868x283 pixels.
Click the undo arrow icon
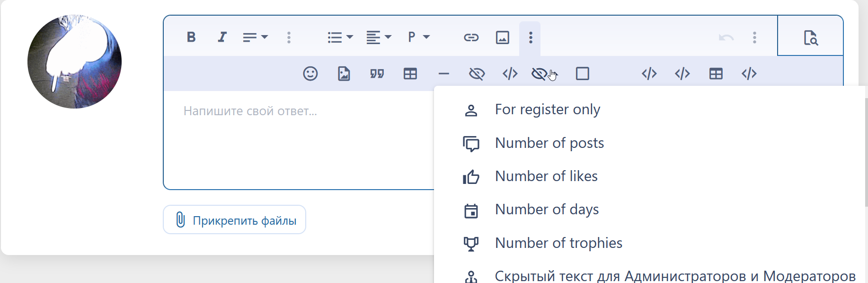point(726,37)
